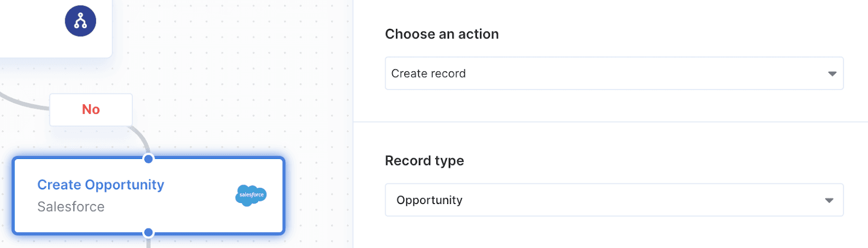Click the arrow on Create record dropdown

[832, 74]
